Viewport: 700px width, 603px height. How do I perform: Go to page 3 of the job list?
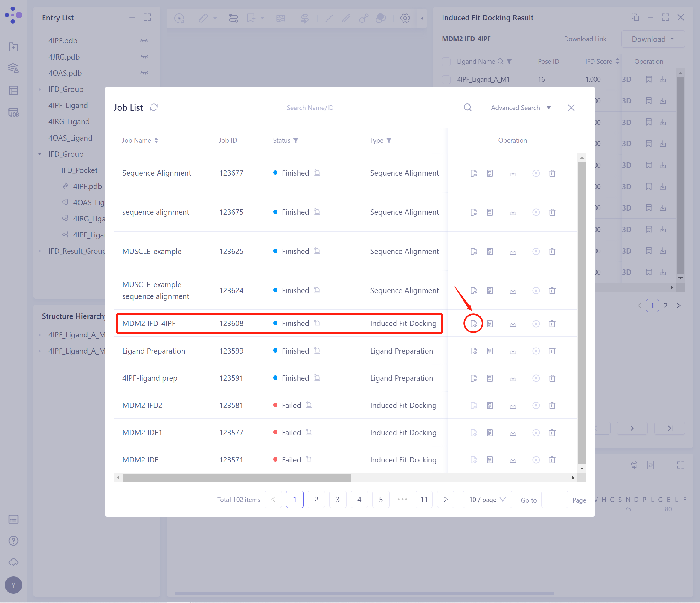coord(338,499)
